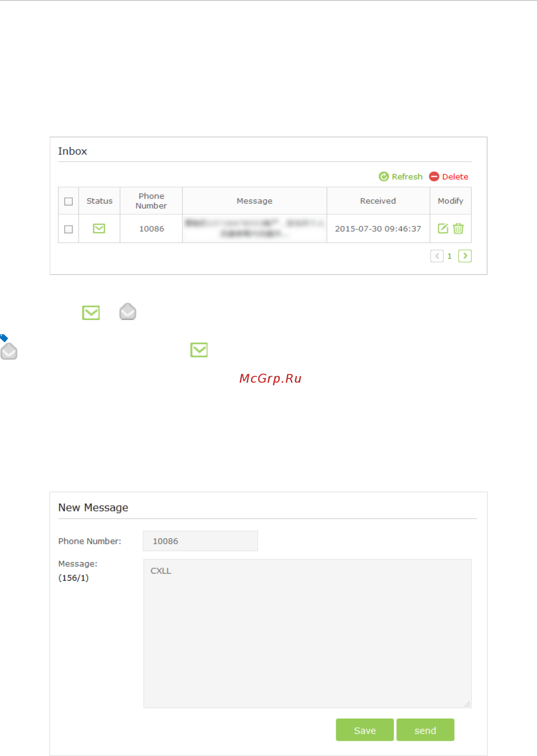Go to previous page arrow in Inbox
This screenshot has height=756, width=537.
click(437, 256)
